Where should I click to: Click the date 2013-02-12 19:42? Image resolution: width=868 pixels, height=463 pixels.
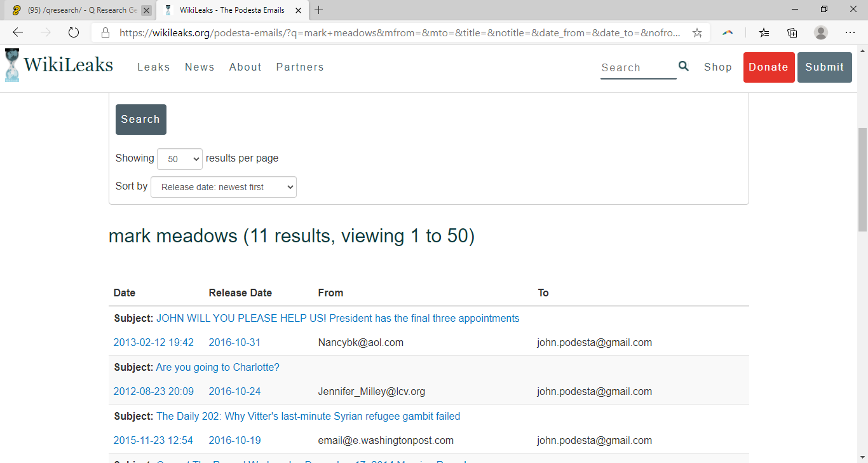point(154,342)
